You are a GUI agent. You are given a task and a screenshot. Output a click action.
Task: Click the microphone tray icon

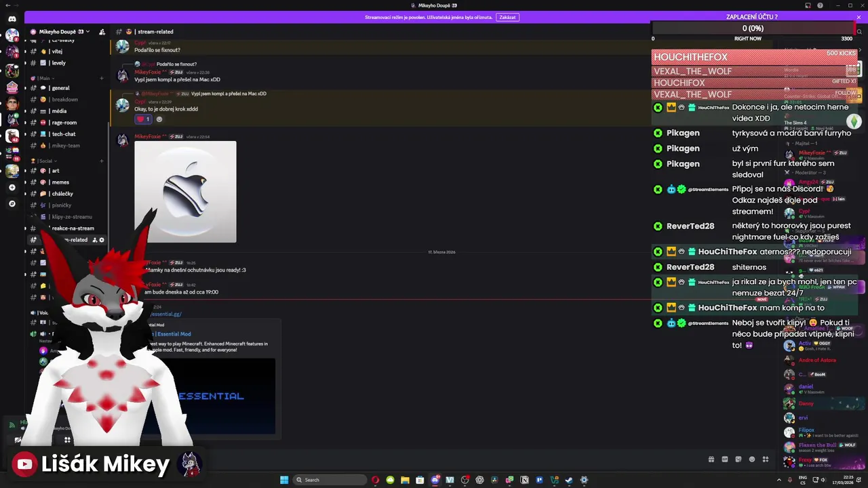(x=790, y=480)
